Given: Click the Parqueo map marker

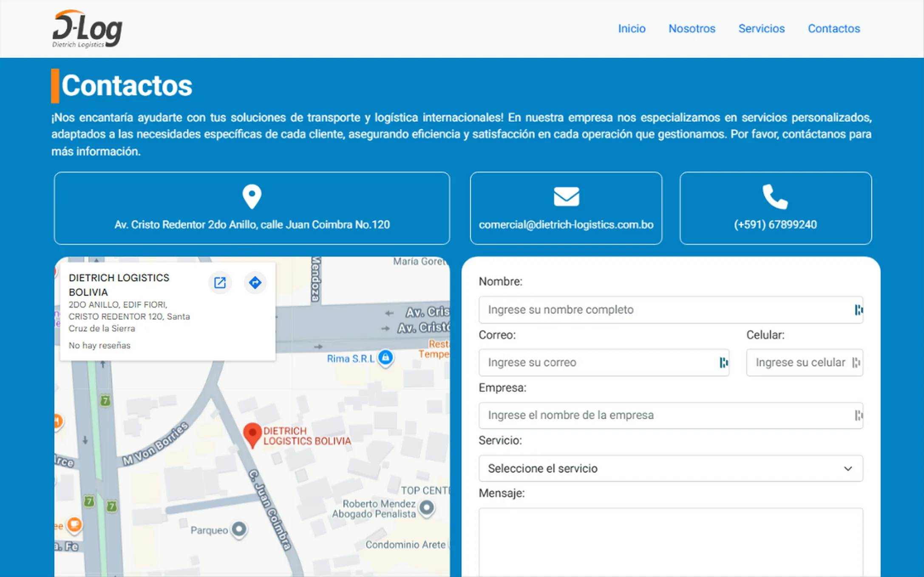Looking at the screenshot, I should [239, 529].
